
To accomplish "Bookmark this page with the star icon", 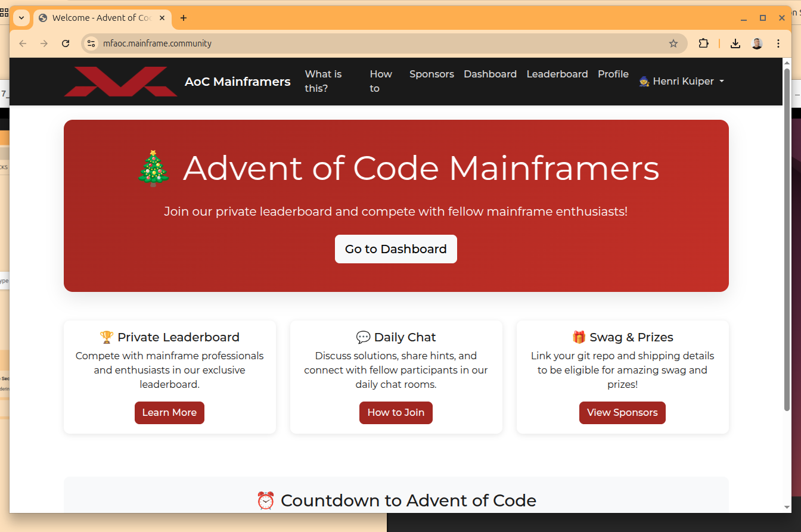I will (x=673, y=43).
